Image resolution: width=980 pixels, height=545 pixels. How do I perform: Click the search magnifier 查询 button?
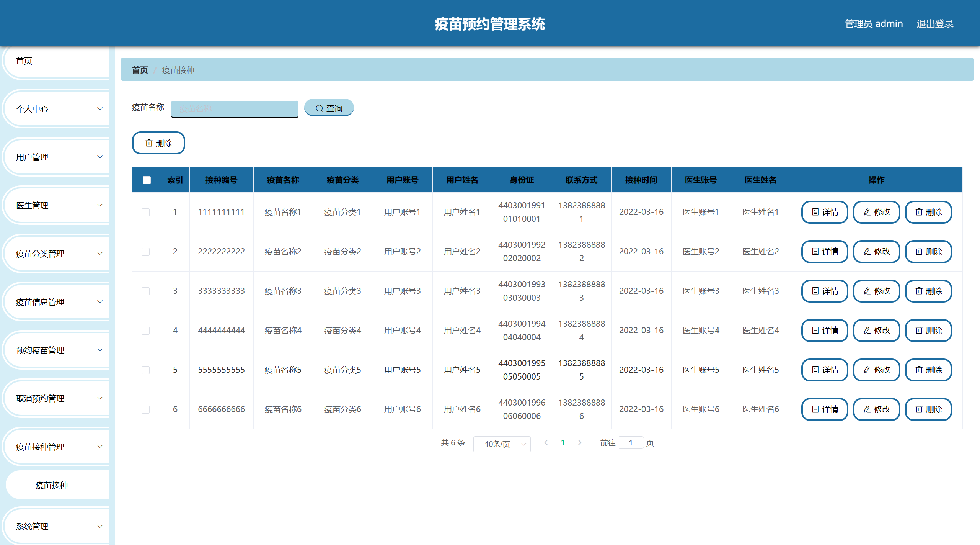coord(329,108)
